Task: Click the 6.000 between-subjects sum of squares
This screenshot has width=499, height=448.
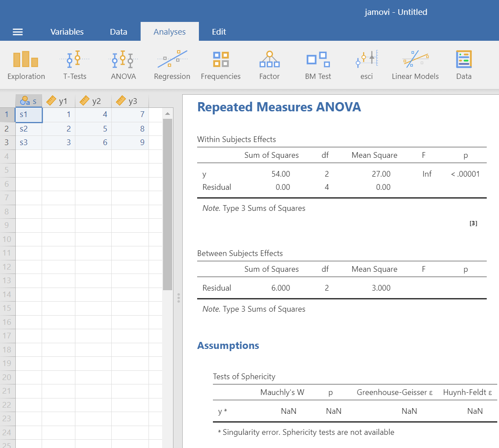Action: (x=281, y=288)
